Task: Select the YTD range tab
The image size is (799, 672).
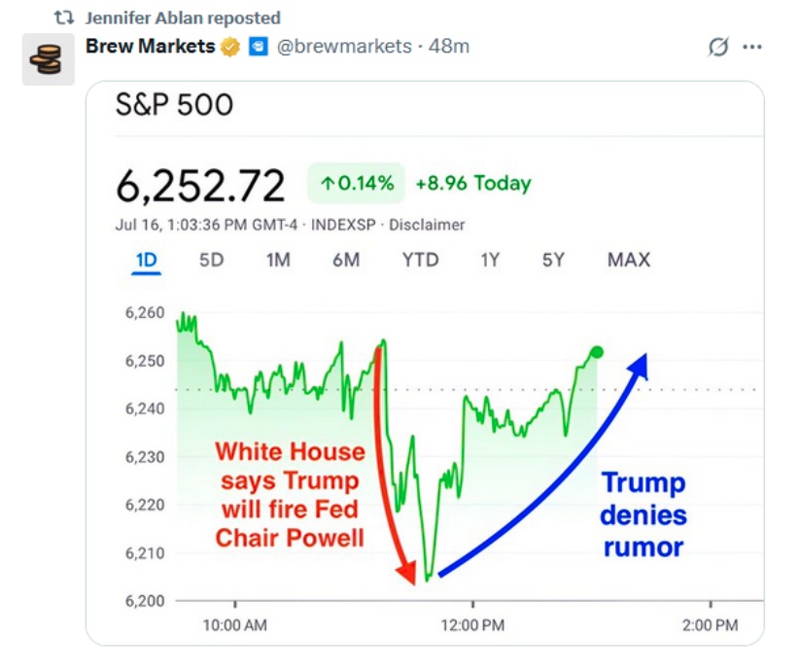Action: pos(420,260)
